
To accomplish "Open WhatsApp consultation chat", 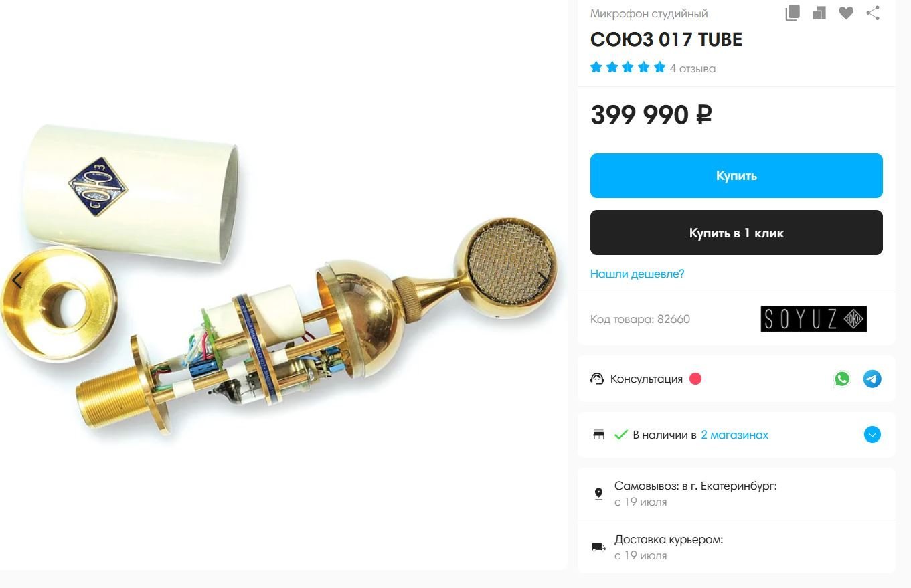I will tap(842, 379).
